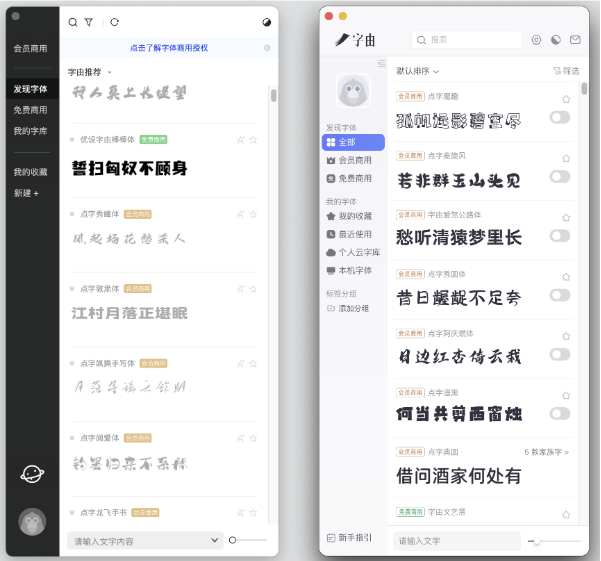Open the 请输入文字内容 preview text dropdown
Screen dimensions: 601x561
145,541
